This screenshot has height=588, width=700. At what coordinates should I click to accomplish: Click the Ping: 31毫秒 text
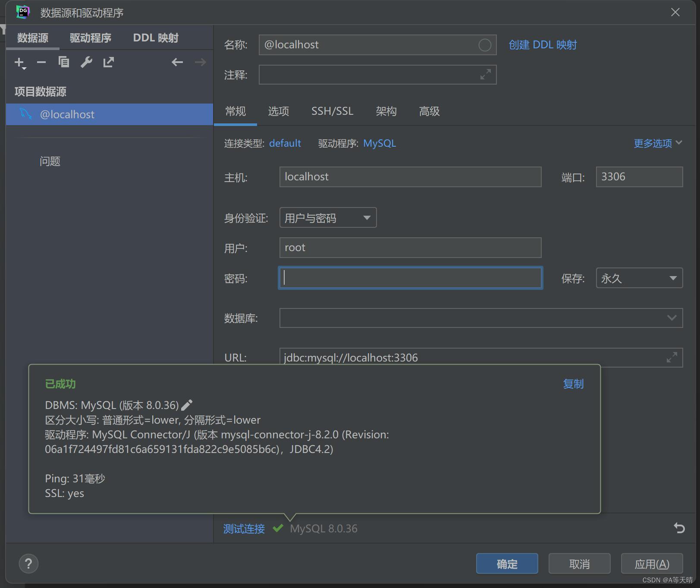pos(75,478)
